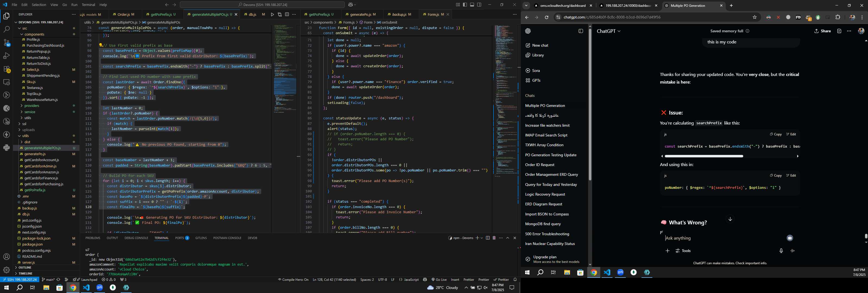868x293 pixels.
Task: Reload the ChatGPT page in Chrome
Action: 547,17
